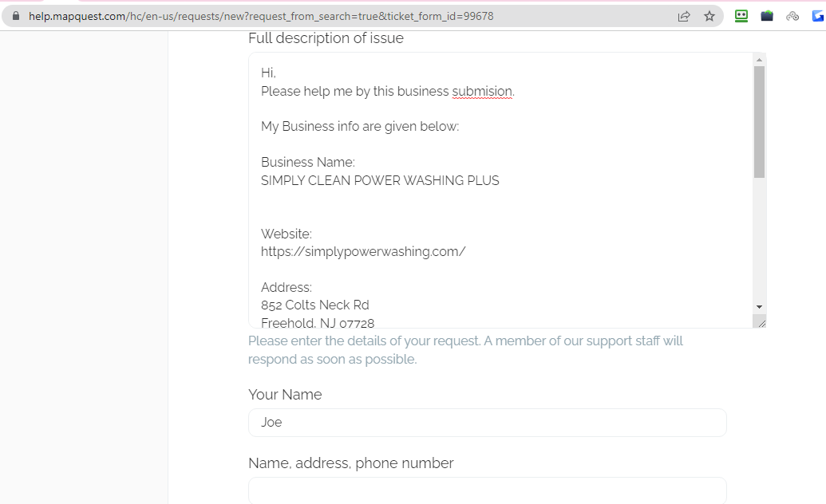Screen dimensions: 826x504
Task: Click the "Business Name:" line
Action: (307, 162)
